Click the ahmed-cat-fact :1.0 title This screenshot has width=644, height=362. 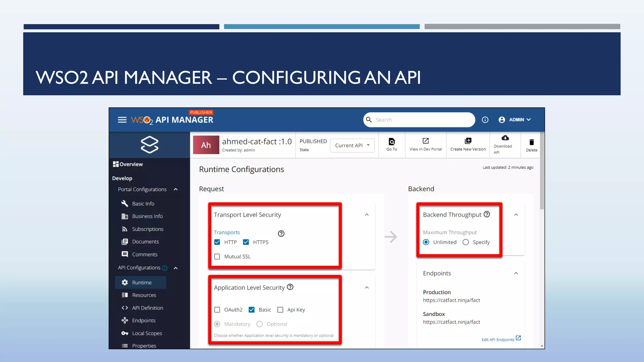pyautogui.click(x=257, y=142)
